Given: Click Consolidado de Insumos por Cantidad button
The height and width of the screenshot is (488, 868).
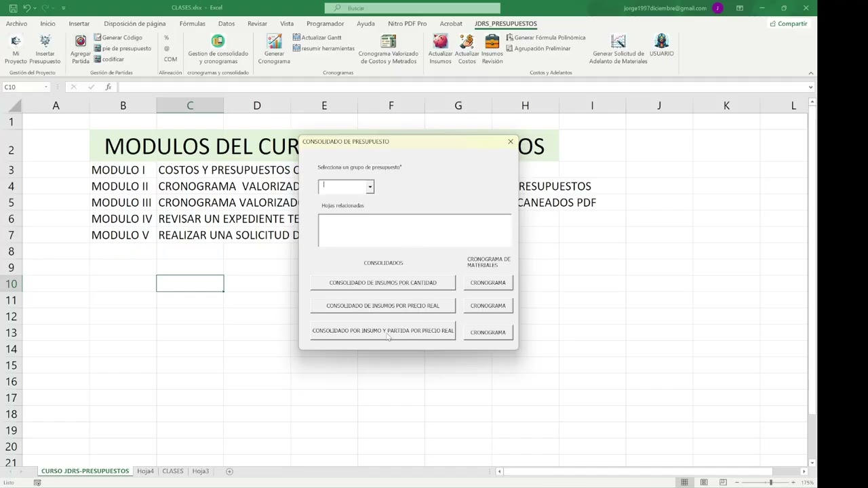Looking at the screenshot, I should (x=383, y=283).
